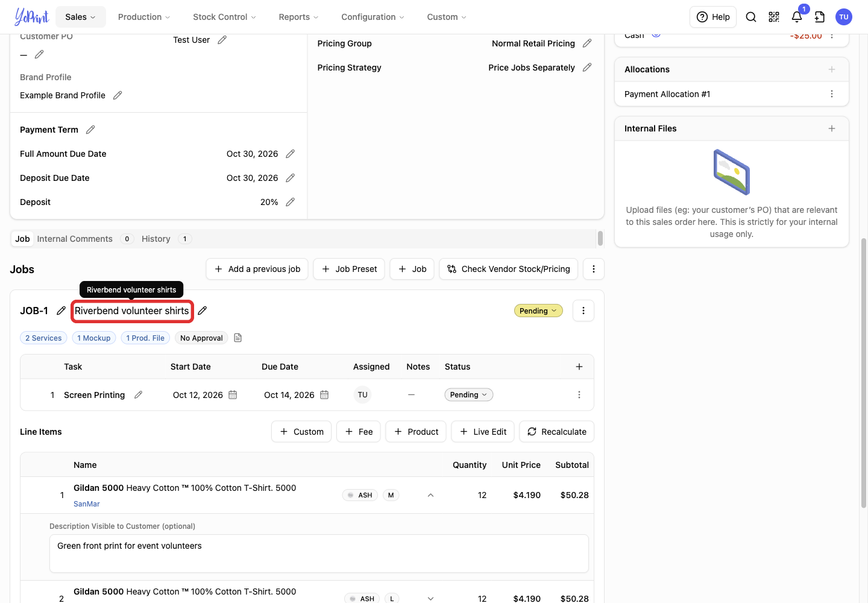The image size is (868, 603).
Task: Edit Full Amount Due Date pencil
Action: tap(290, 154)
